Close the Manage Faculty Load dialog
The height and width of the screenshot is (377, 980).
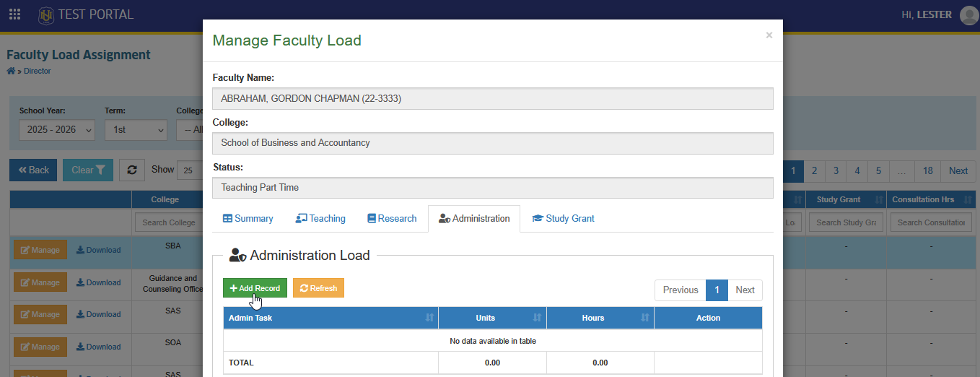pos(769,35)
